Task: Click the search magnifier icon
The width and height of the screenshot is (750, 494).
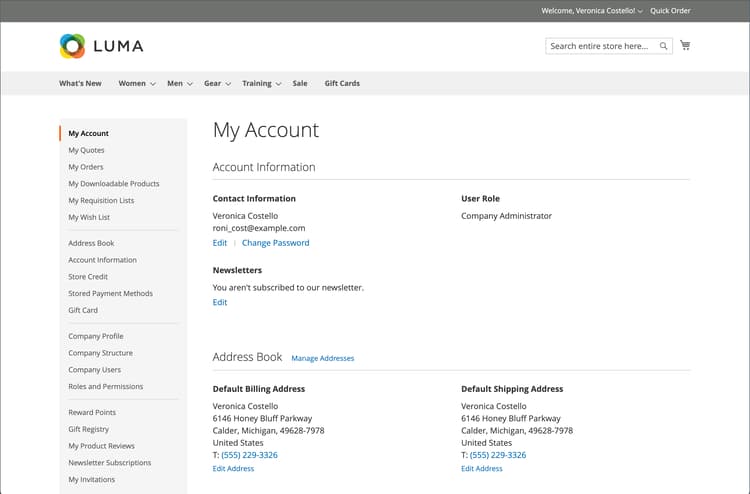Action: coord(663,46)
